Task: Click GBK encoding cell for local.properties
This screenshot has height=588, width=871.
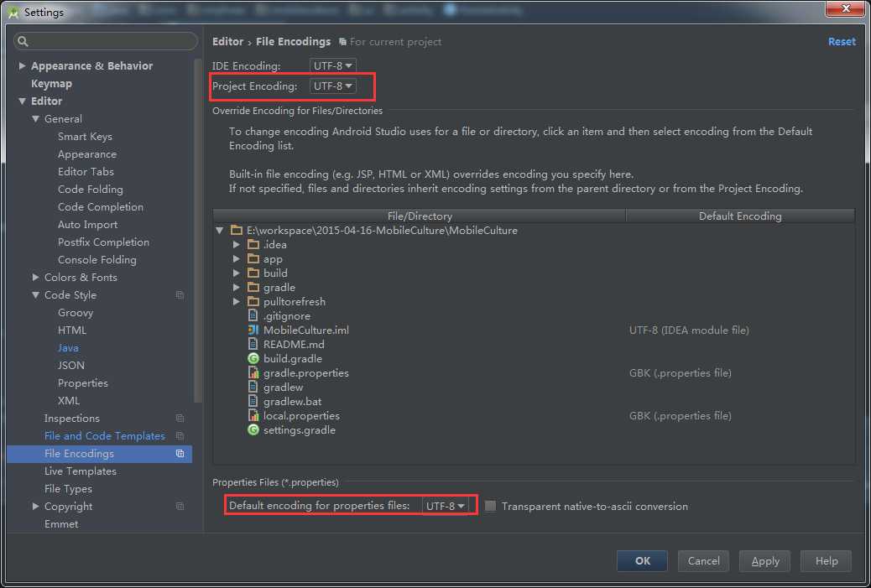Action: pyautogui.click(x=680, y=415)
